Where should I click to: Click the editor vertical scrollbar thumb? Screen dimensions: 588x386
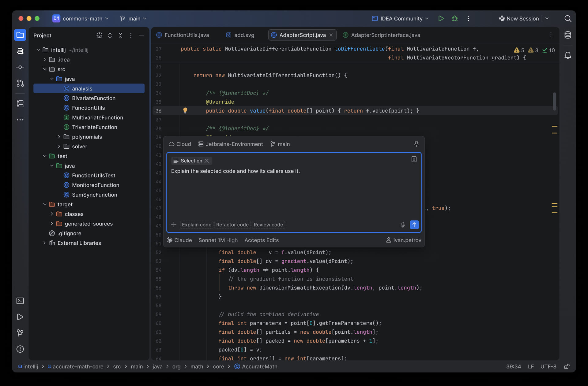click(x=554, y=101)
